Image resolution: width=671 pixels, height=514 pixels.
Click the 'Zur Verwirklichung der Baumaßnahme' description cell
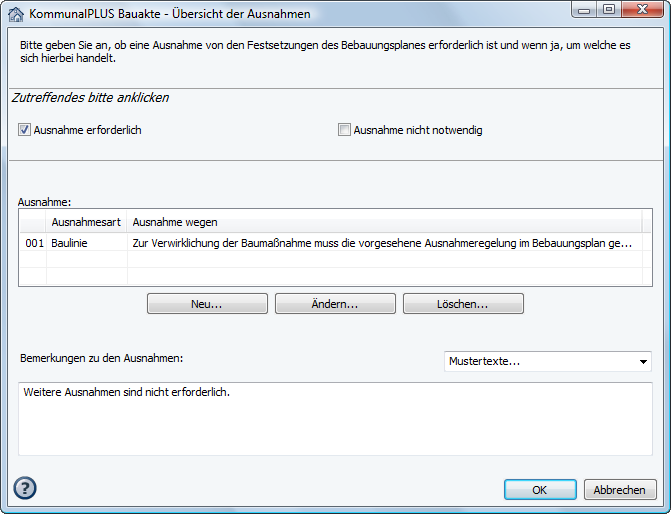tap(380, 243)
